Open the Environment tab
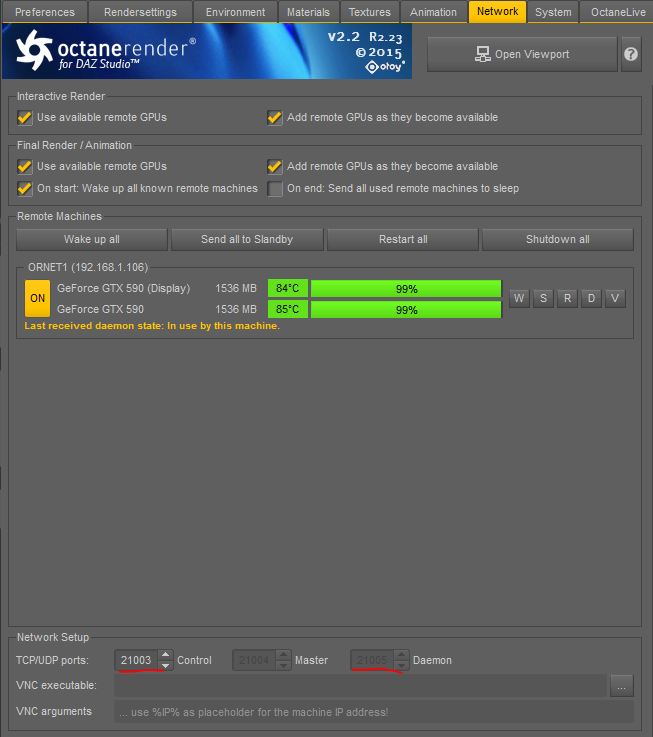The width and height of the screenshot is (653, 737). pos(235,12)
